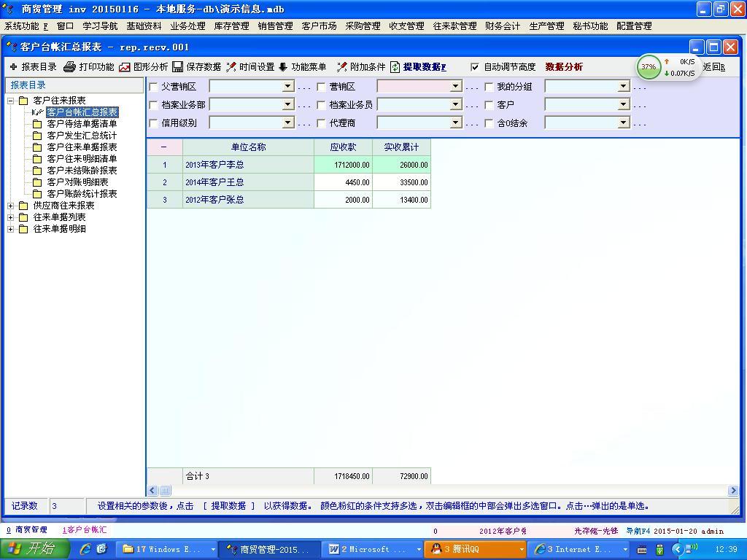
Task: Launch Internet Explorer from quick launch
Action: pyautogui.click(x=85, y=549)
